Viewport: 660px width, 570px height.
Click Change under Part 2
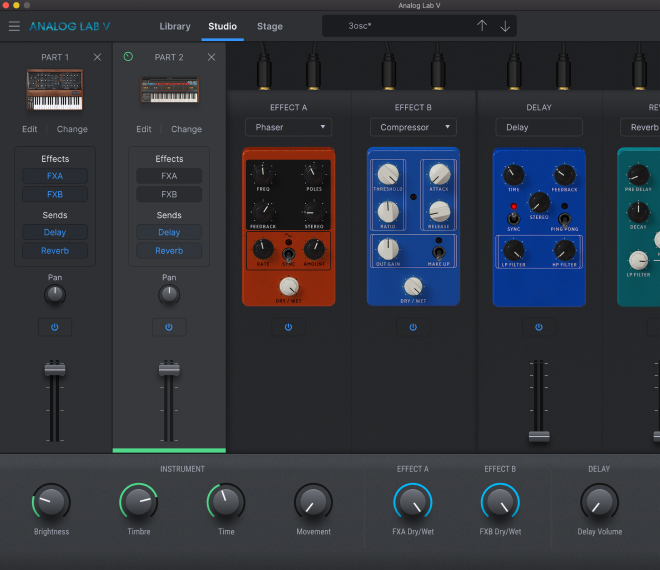186,129
